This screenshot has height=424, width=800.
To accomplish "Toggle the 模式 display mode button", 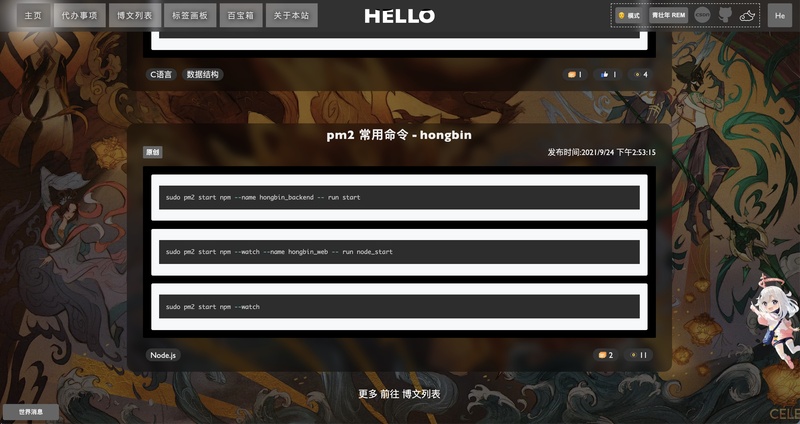I will point(628,15).
